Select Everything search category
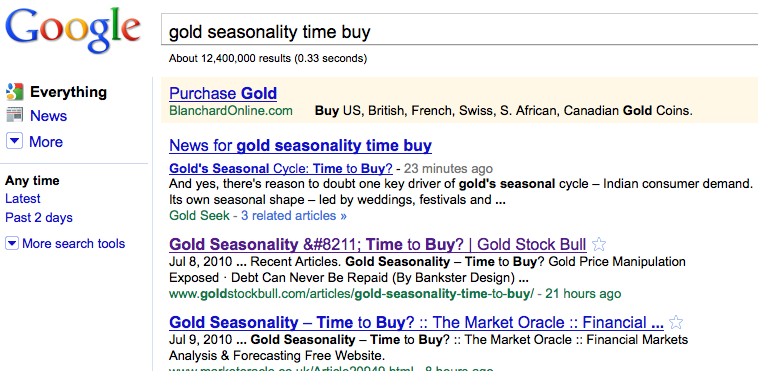758x371 pixels. (68, 92)
